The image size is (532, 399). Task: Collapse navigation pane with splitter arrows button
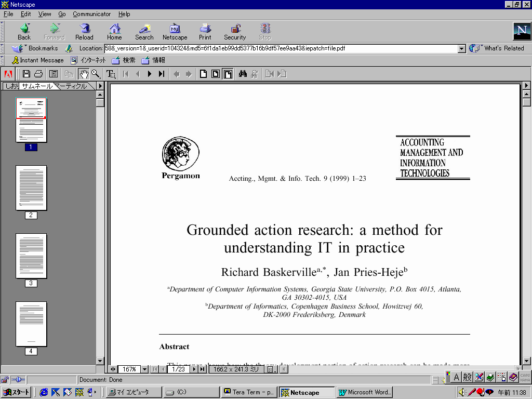click(113, 369)
